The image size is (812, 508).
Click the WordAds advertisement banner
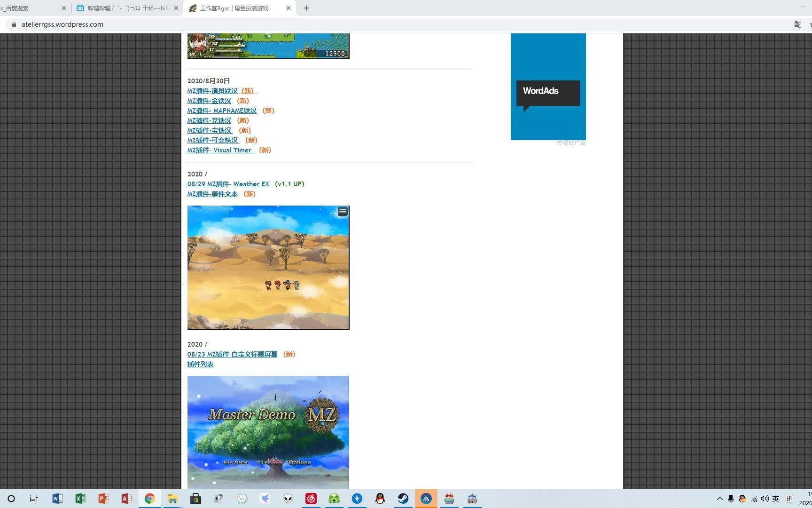(x=548, y=87)
